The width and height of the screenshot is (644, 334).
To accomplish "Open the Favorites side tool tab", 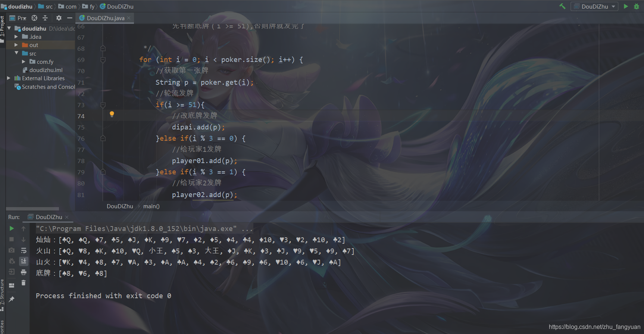I will pos(3,327).
